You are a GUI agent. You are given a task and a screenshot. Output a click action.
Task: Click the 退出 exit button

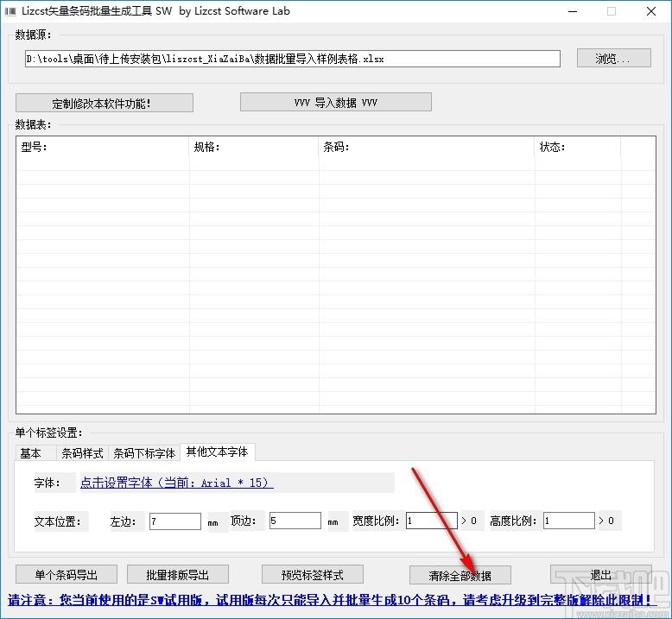coord(601,574)
